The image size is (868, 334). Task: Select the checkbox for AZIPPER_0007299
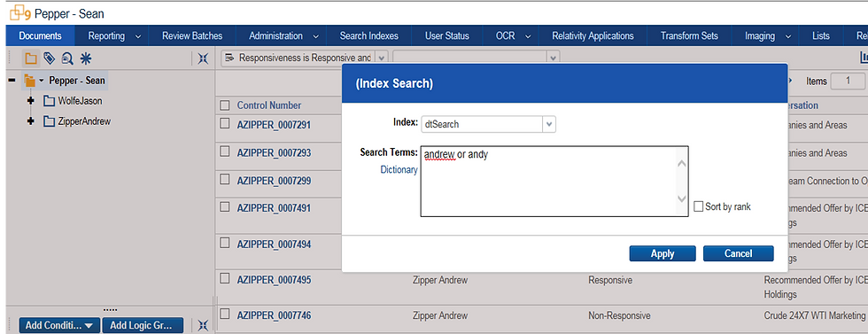225,180
